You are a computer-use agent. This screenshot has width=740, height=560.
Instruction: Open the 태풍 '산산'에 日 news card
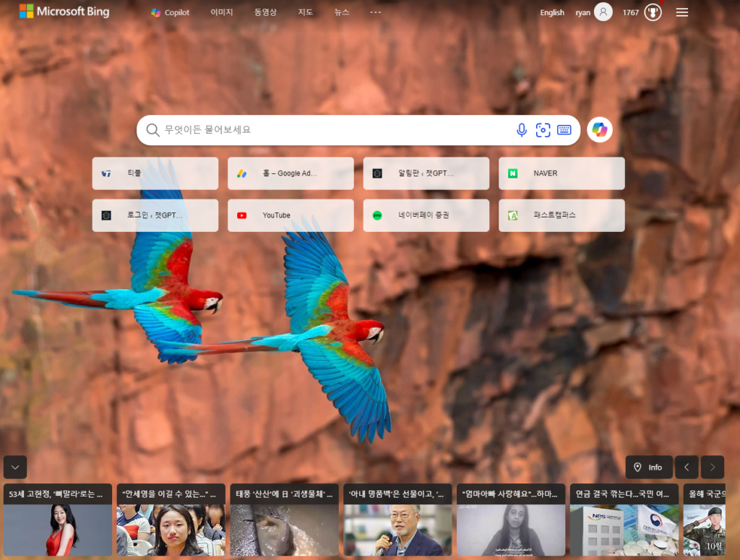(x=284, y=520)
